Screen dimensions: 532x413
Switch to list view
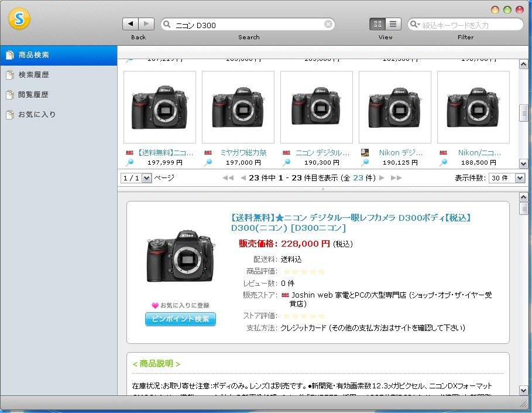point(393,24)
